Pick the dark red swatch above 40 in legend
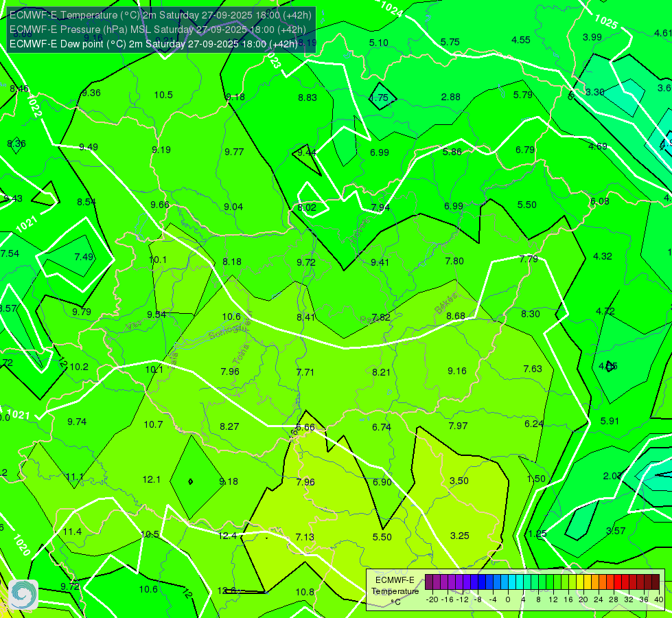Screen dimensions: 672x618 [x=656, y=582]
